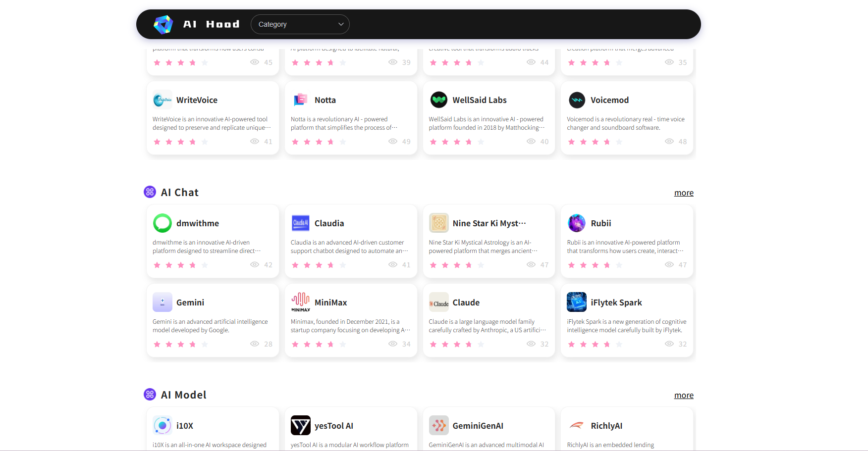868x451 pixels.
Task: Click the Claude logo icon
Action: [x=438, y=302]
